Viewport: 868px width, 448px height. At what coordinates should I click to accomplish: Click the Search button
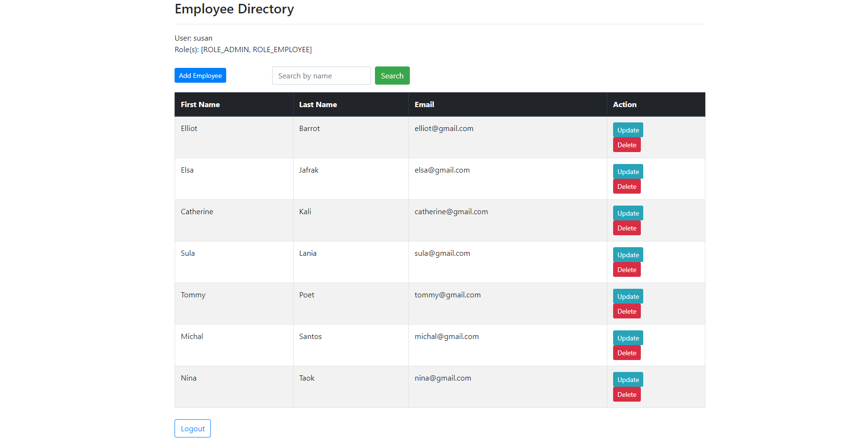392,75
